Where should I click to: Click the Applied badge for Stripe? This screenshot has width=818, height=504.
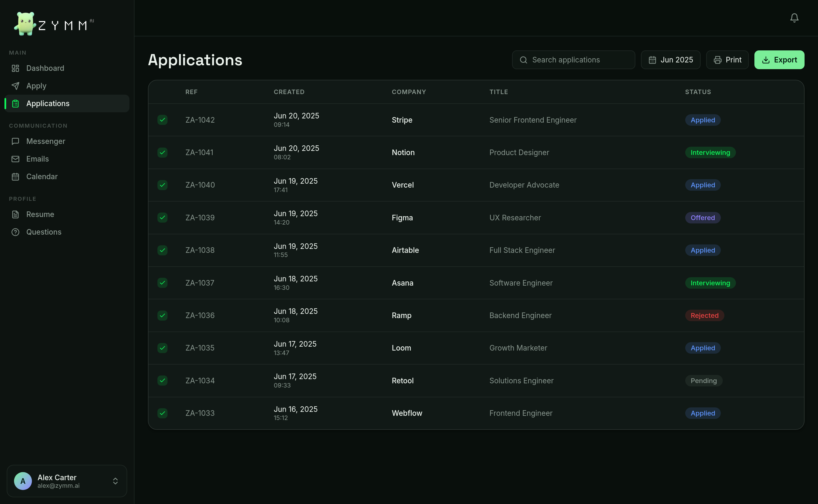(x=703, y=120)
